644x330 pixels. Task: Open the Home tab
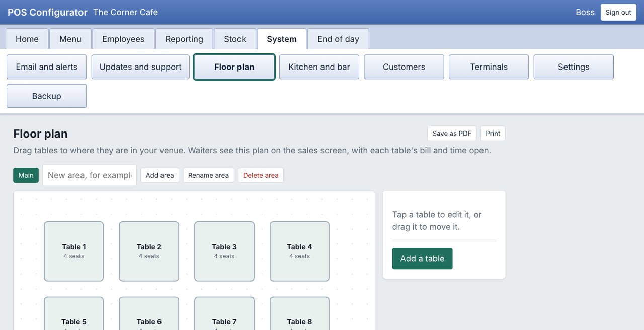click(27, 39)
